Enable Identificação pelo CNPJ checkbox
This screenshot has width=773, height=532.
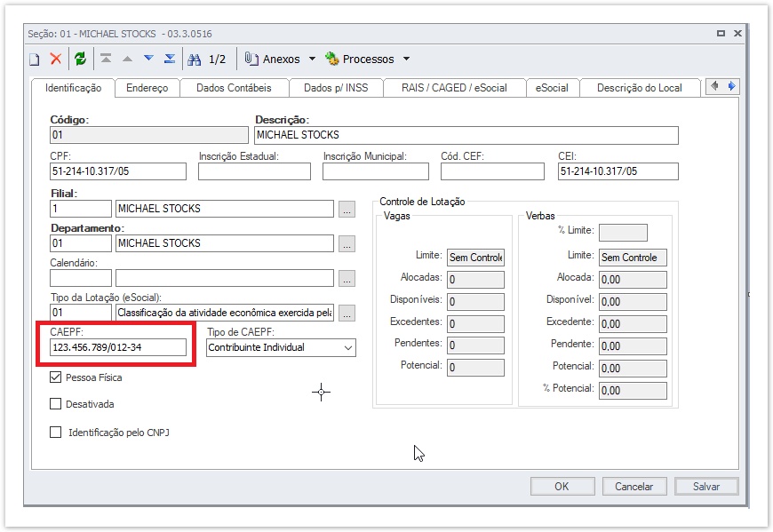56,432
